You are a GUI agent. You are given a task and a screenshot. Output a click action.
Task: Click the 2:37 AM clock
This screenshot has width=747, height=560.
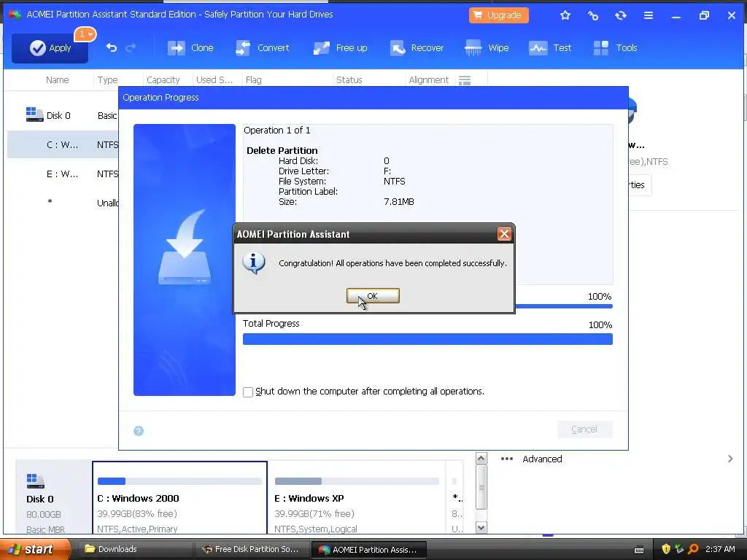[x=720, y=549]
